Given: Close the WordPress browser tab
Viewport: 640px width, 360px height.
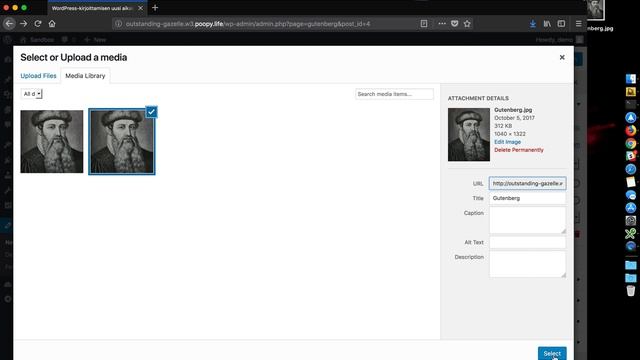Looking at the screenshot, I should (x=140, y=8).
